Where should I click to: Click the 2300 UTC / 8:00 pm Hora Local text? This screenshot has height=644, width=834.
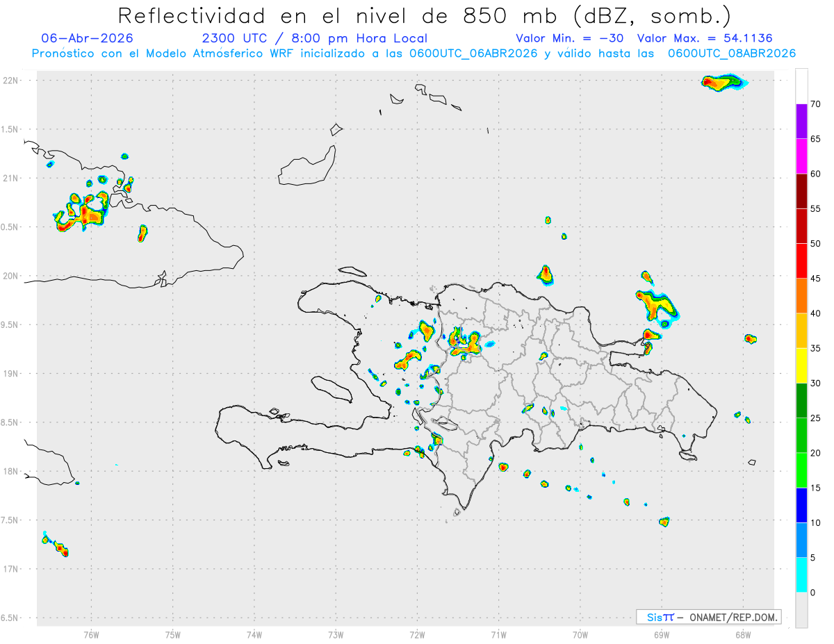(315, 38)
